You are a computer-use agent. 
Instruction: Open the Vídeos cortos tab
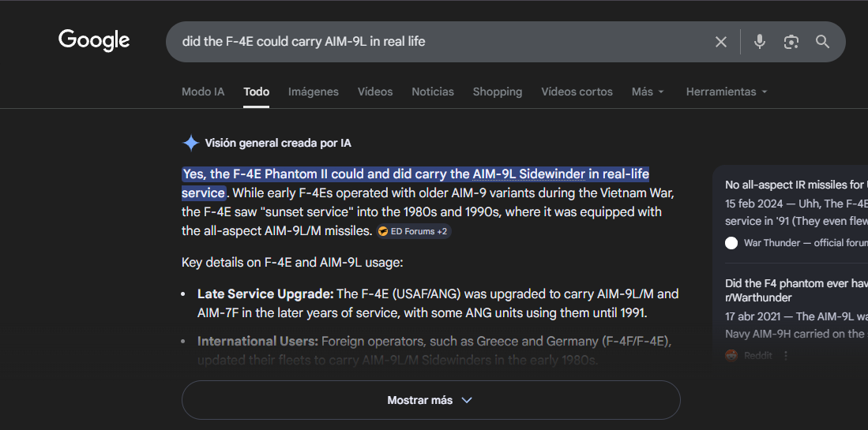[x=577, y=92]
